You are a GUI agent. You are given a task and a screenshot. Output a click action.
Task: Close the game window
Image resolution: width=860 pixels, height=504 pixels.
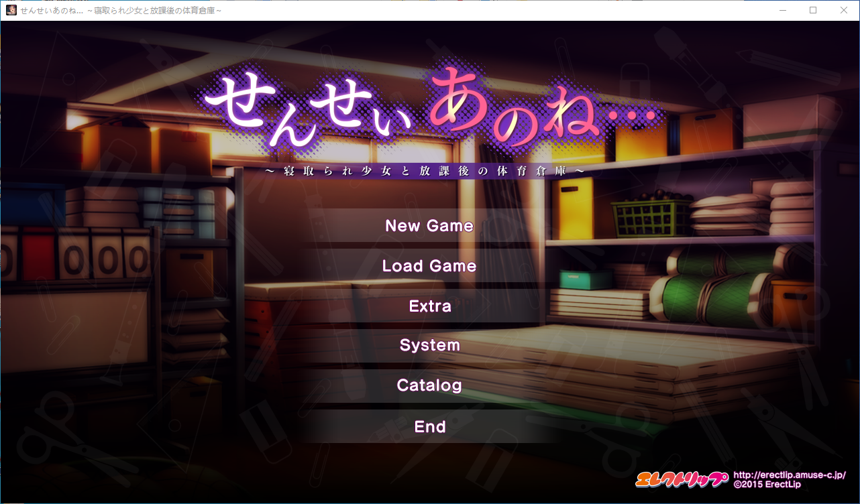[x=844, y=10]
